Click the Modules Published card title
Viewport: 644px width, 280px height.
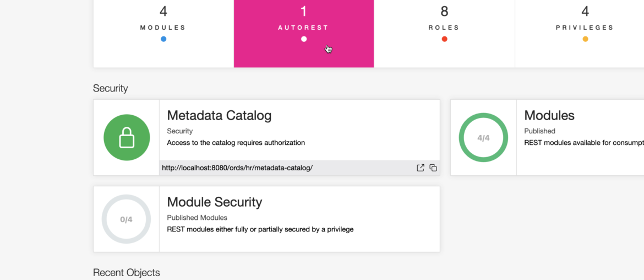tap(549, 116)
